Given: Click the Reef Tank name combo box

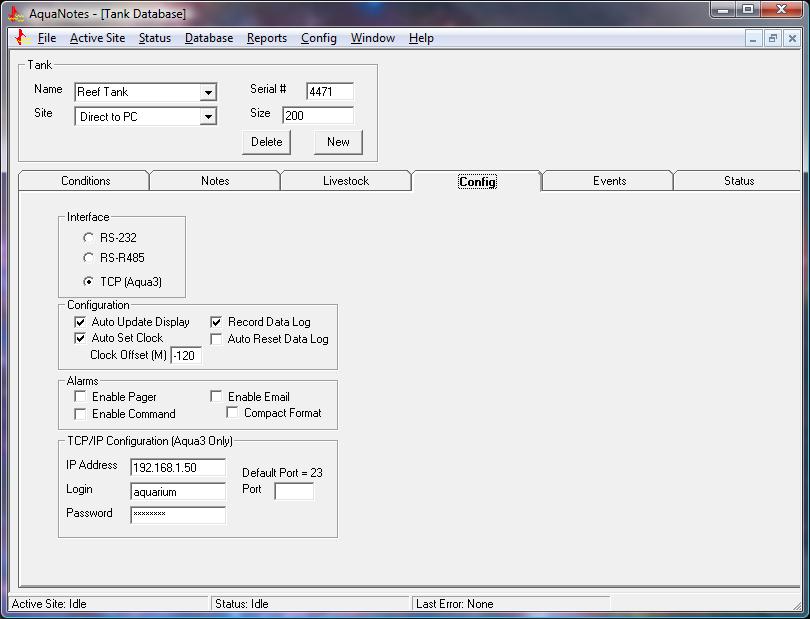Looking at the screenshot, I should [x=146, y=92].
